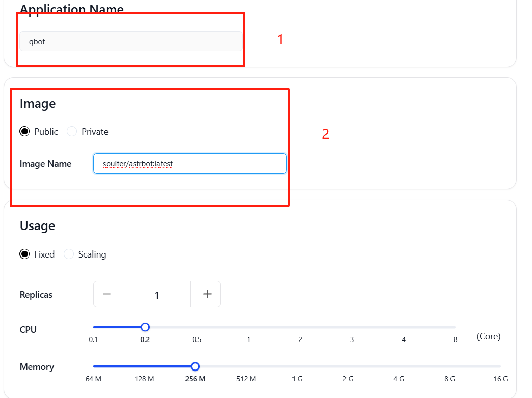The image size is (532, 398).
Task: Set CPU slider to 2 cores
Action: [300, 327]
